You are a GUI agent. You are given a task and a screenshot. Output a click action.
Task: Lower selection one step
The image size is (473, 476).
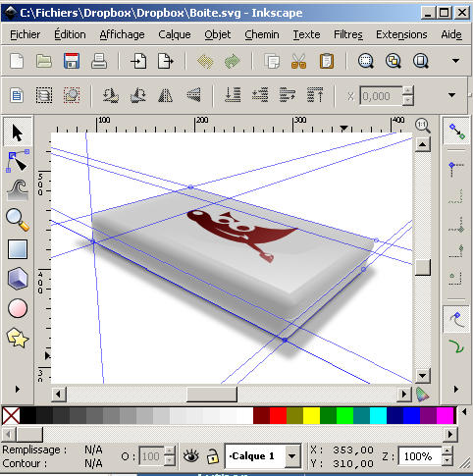click(260, 95)
